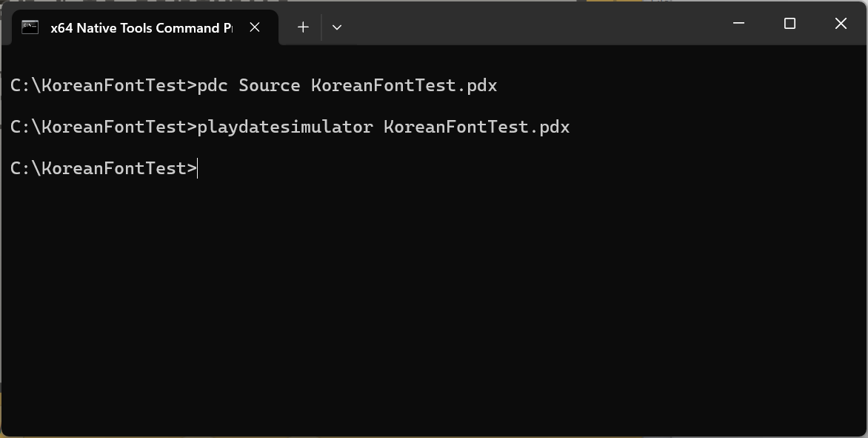Maximize the terminal window
Screen dimensions: 868x438
[789, 24]
